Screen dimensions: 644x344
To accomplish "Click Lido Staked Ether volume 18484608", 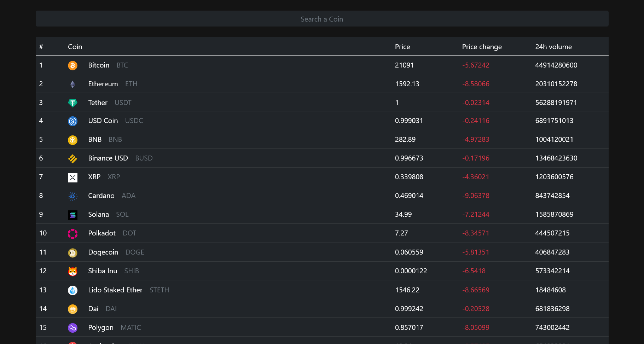I will [550, 290].
